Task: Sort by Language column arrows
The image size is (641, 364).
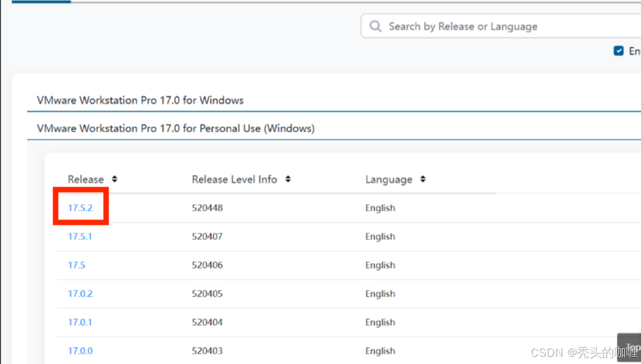Action: 423,179
